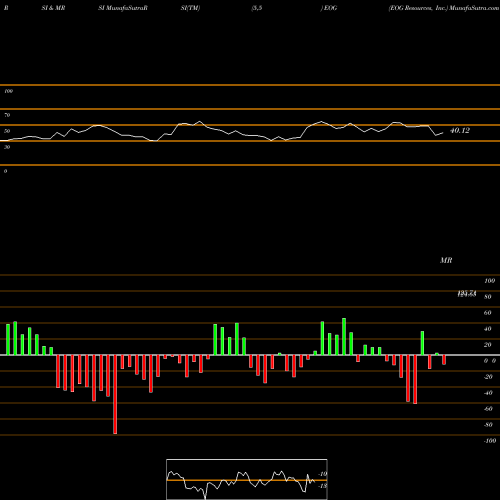This screenshot has height=500, width=500.
Task: Click the longest red MR bar reaching below -80
Action: (x=115, y=394)
